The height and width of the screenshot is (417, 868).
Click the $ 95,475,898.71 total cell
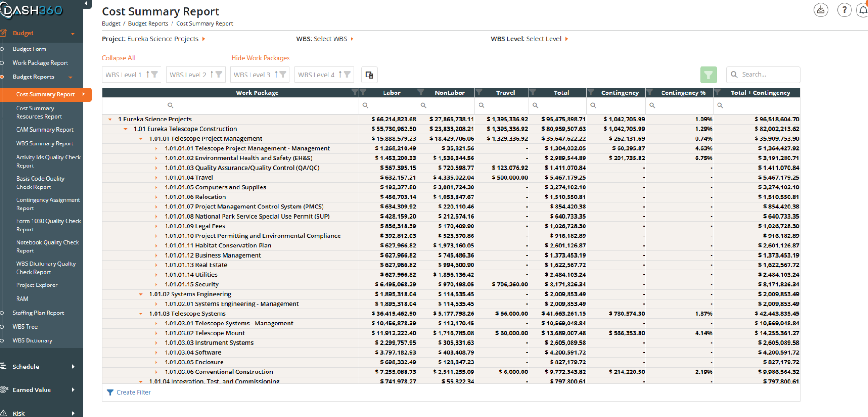click(563, 119)
